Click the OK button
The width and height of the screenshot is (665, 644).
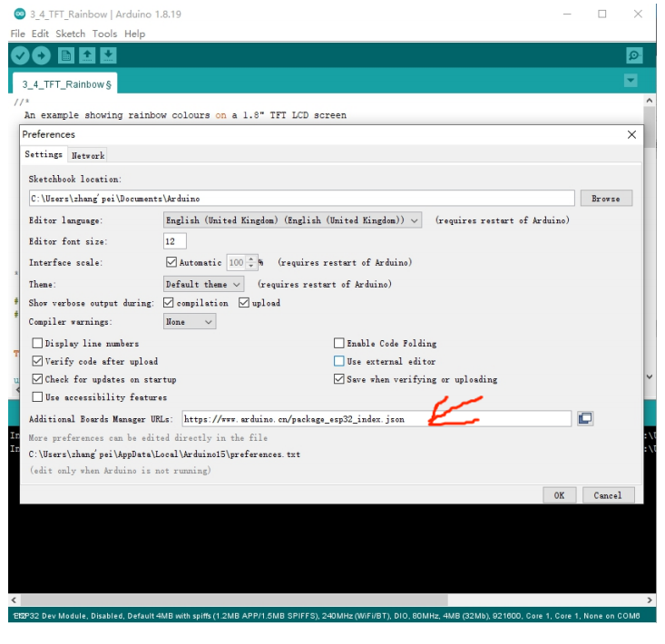point(559,495)
